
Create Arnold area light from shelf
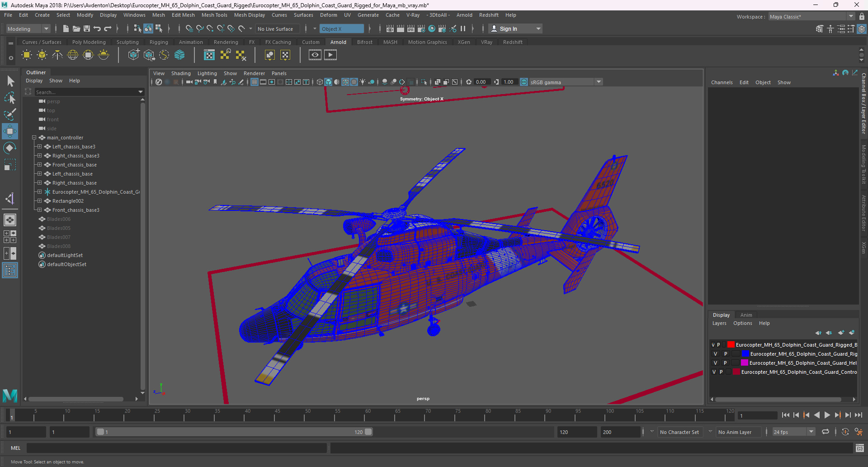pos(27,55)
